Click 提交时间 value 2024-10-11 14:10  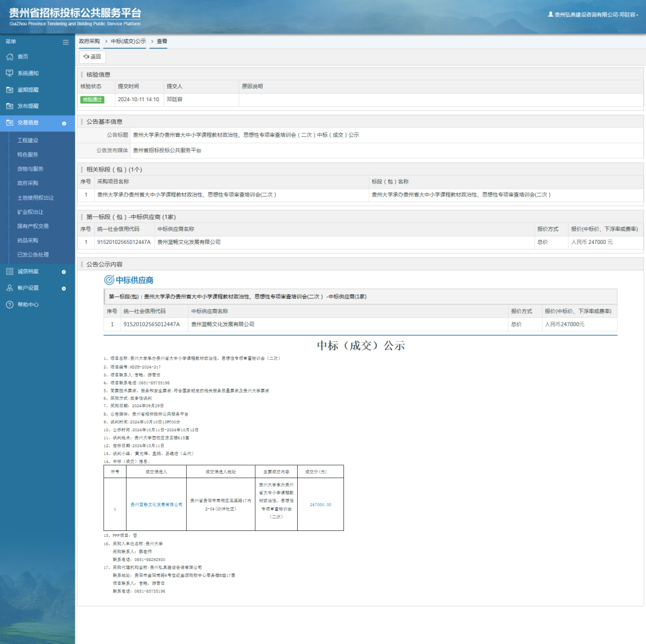(138, 100)
